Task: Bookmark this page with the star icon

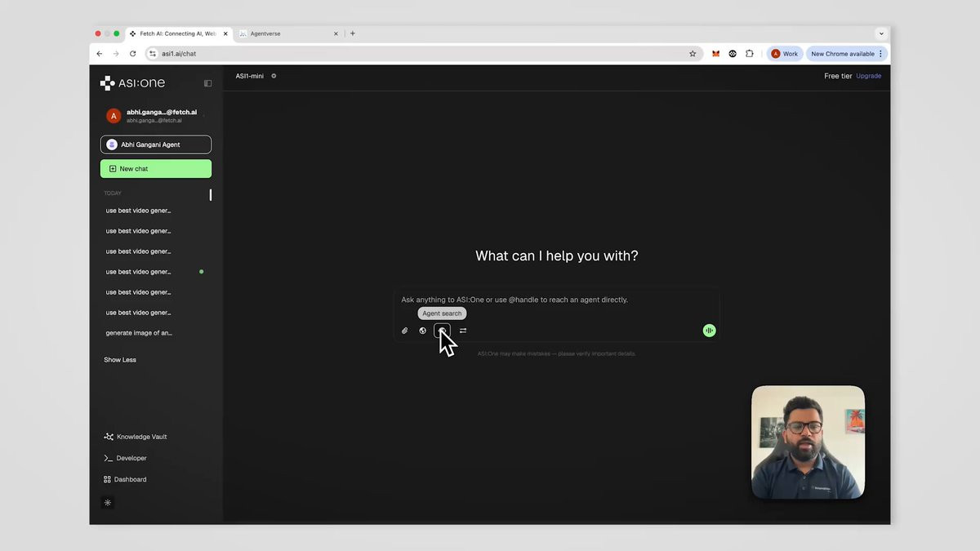Action: (x=693, y=54)
